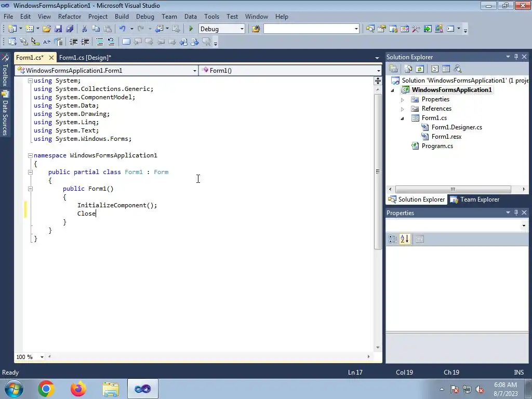
Task: Select Program.cs in Solution Explorer
Action: pos(437,146)
